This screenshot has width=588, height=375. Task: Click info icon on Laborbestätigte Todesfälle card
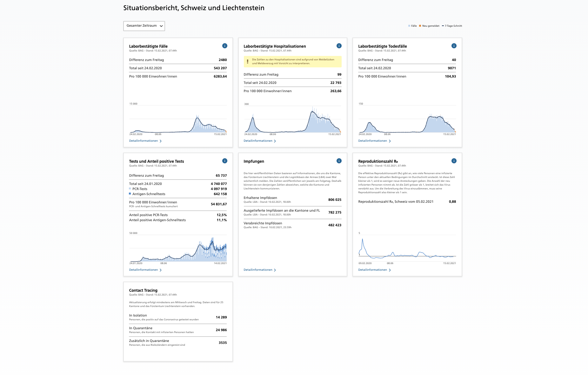454,46
